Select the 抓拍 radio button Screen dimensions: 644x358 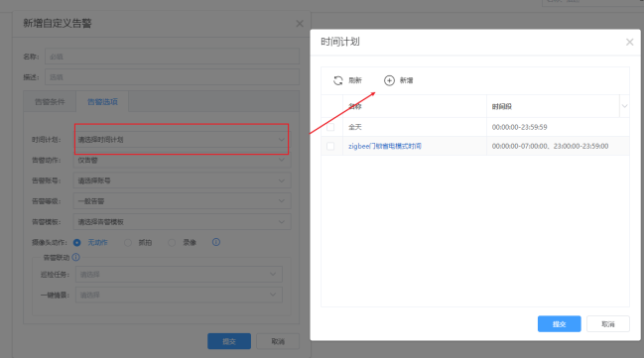[128, 243]
